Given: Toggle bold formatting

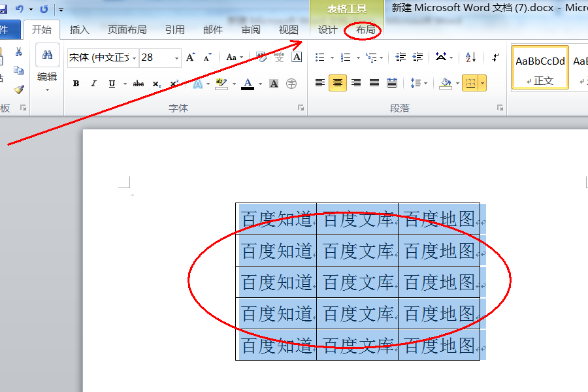Looking at the screenshot, I should pyautogui.click(x=76, y=83).
